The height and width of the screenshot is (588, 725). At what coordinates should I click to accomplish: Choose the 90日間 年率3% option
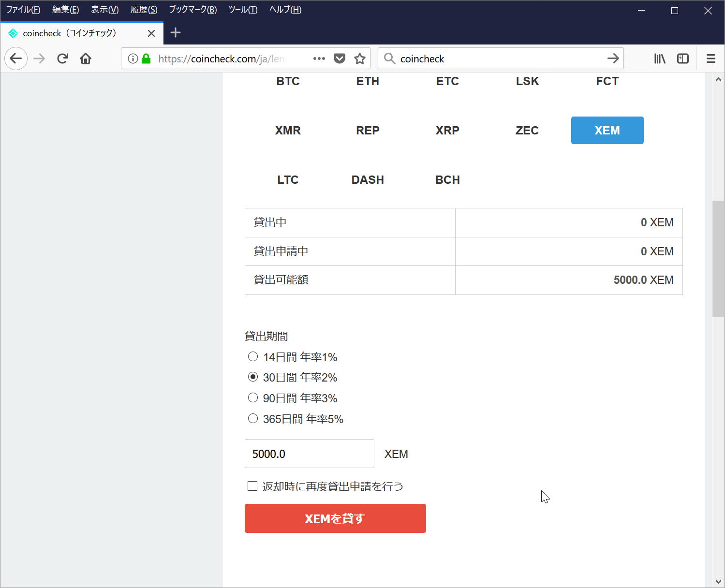tap(253, 397)
